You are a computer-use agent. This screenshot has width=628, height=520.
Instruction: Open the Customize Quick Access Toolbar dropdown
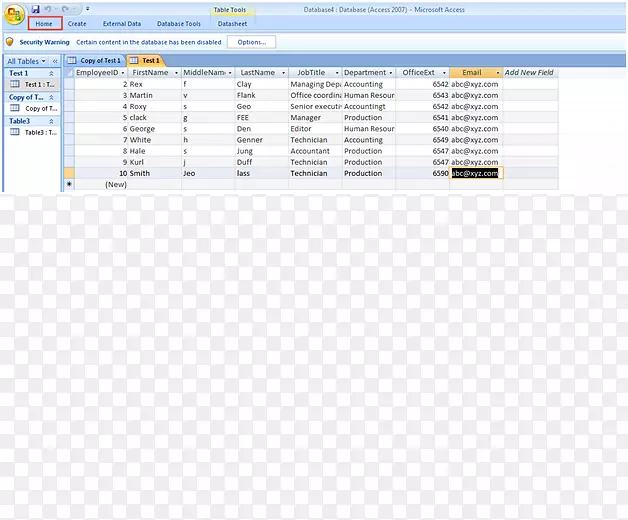point(87,9)
